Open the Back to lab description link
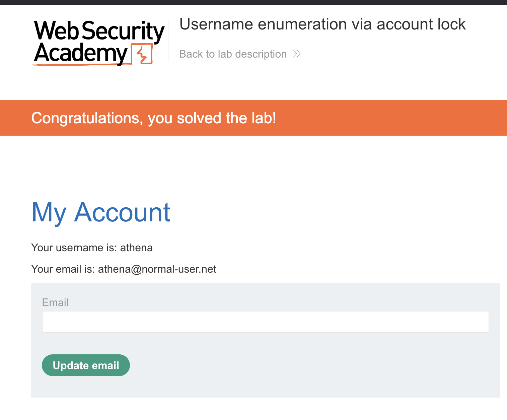The height and width of the screenshot is (420, 507). point(233,54)
